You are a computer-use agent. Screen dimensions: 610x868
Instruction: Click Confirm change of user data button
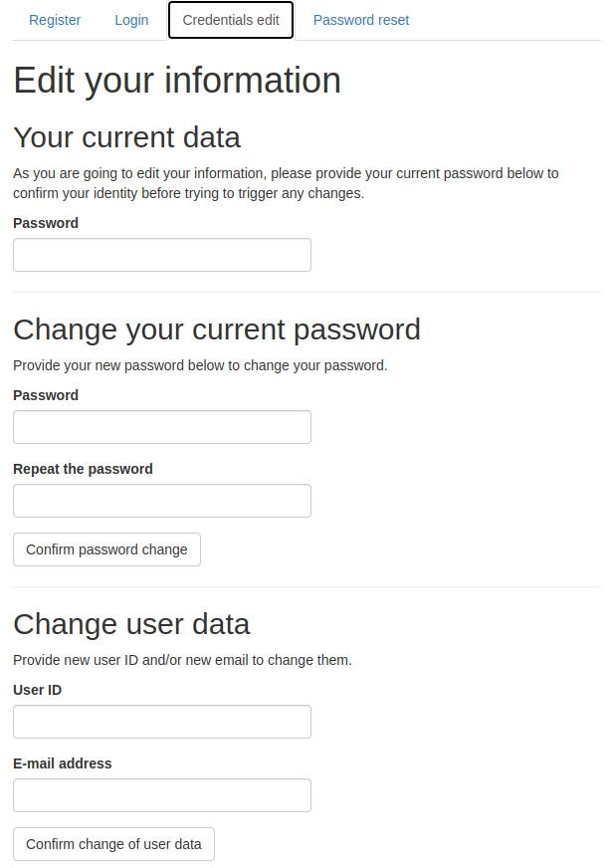pos(113,844)
